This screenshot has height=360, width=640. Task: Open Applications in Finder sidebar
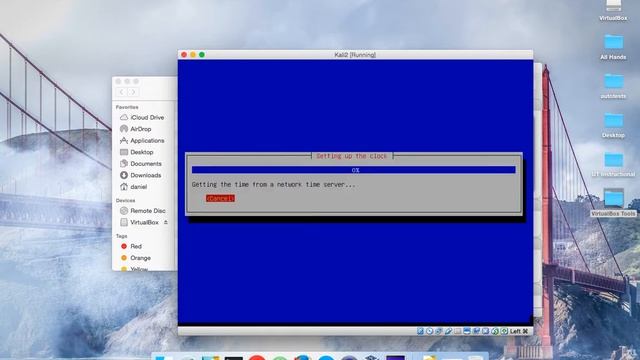pos(142,140)
